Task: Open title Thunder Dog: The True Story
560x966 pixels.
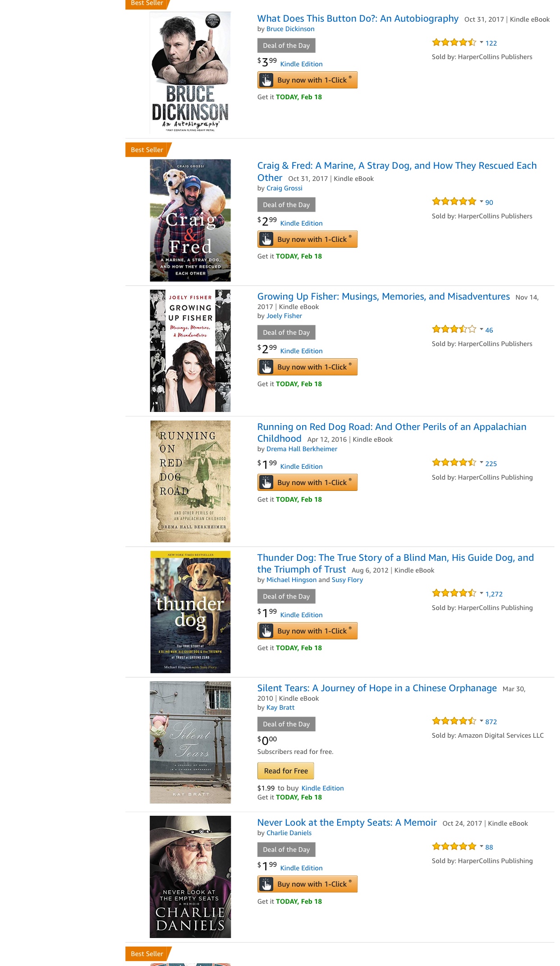Action: (x=395, y=564)
